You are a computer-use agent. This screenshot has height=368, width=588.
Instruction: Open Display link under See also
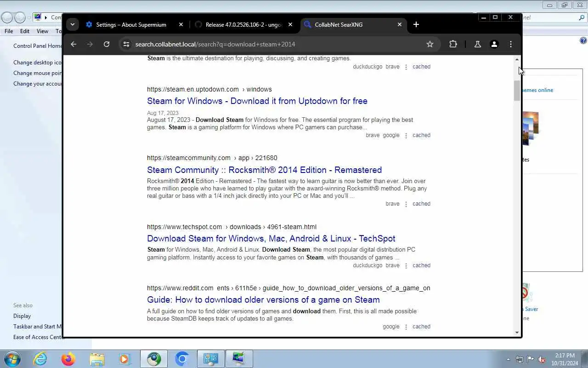[x=22, y=316]
